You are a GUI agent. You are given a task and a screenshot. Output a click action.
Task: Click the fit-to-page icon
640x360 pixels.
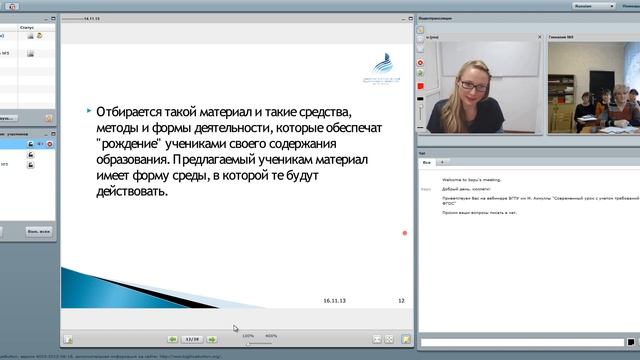click(389, 339)
